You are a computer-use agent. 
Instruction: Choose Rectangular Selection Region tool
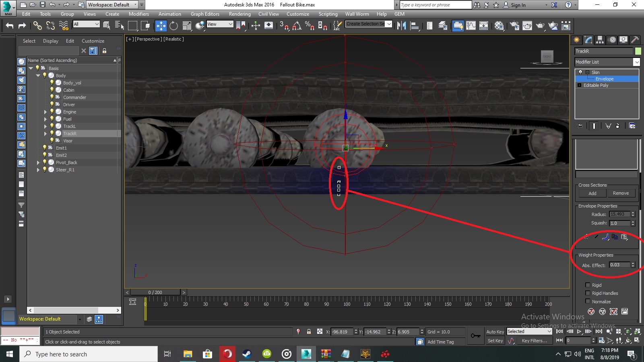132,26
